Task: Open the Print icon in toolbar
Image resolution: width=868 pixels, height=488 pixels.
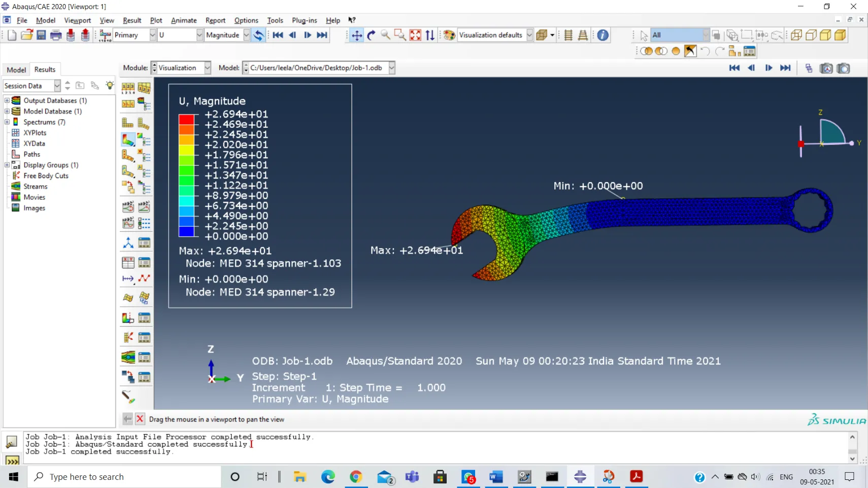Action: point(56,35)
